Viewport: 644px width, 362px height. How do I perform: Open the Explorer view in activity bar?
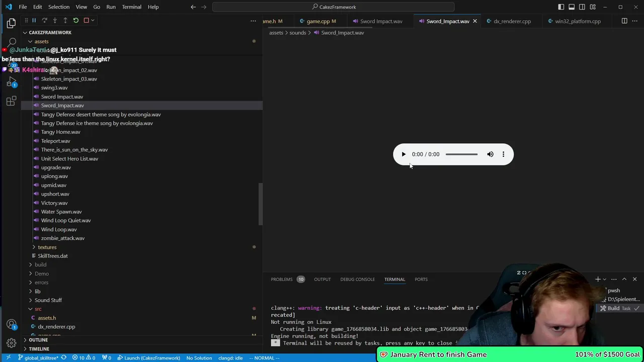pos(11,23)
